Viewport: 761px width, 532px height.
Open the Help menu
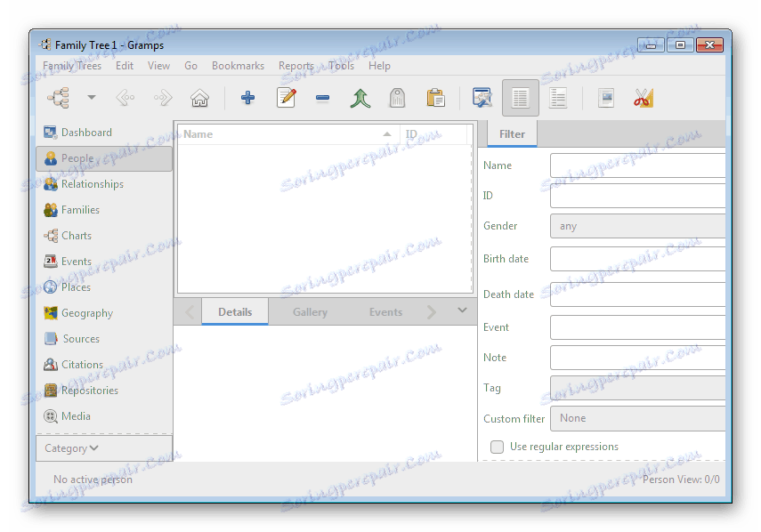[379, 66]
